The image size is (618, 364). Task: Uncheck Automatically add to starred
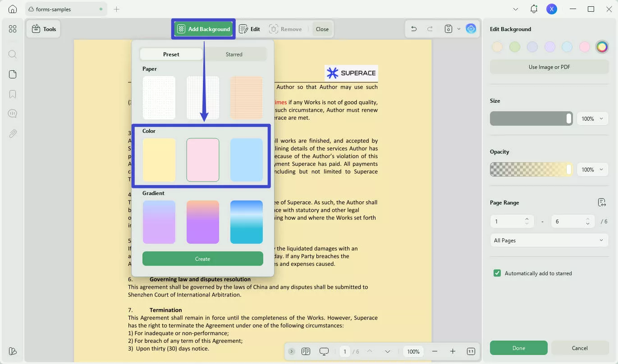coord(497,273)
